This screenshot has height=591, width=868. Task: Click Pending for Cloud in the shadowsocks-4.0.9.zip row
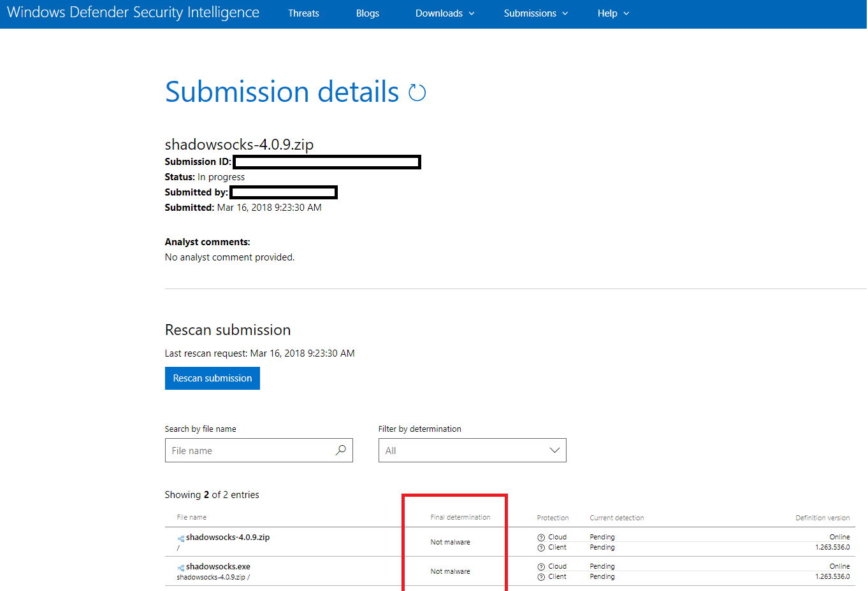602,538
